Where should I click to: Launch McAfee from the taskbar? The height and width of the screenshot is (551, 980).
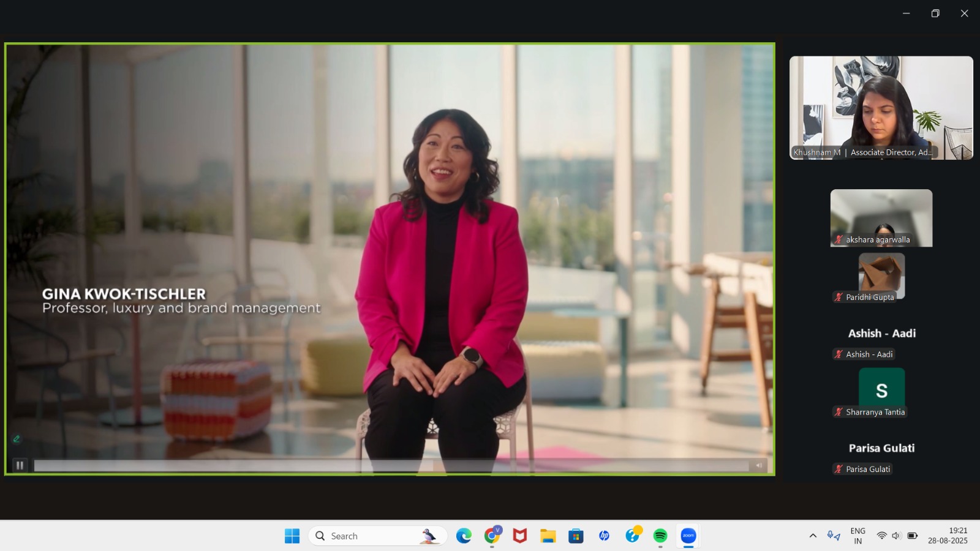coord(519,536)
